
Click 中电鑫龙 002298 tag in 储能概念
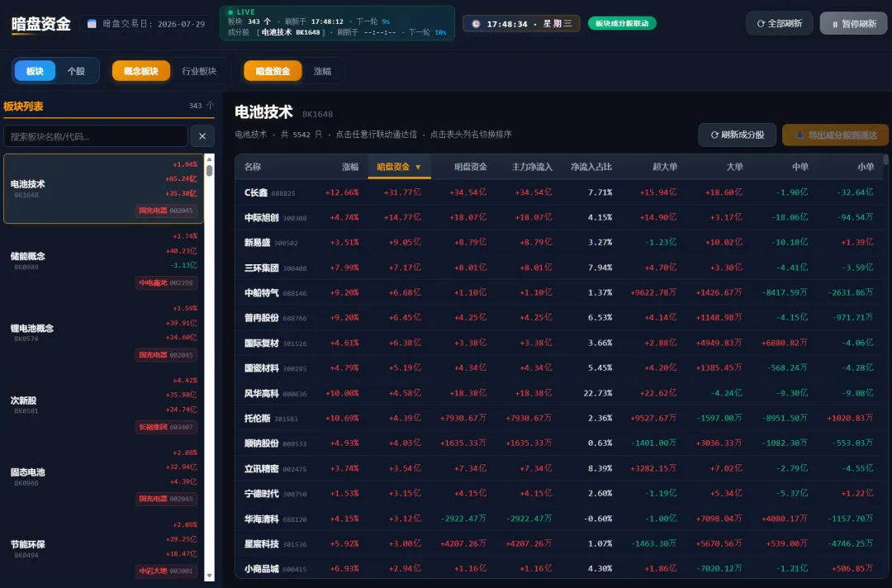click(166, 282)
